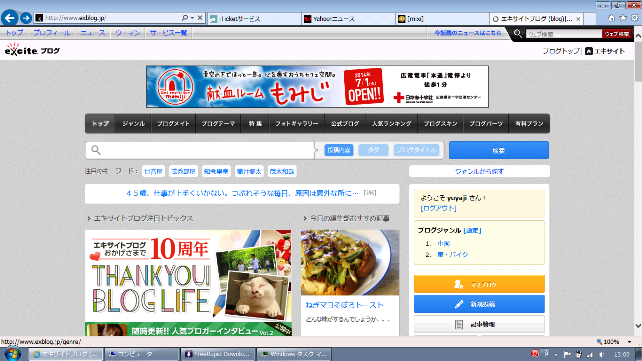Select 特集 in navigation bar
Image resolution: width=642 pixels, height=361 pixels.
[255, 124]
